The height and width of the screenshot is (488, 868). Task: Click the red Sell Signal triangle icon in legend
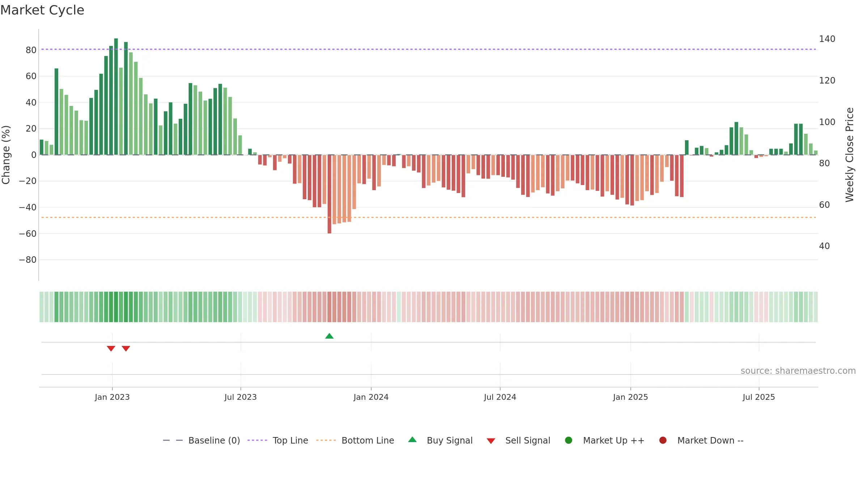click(491, 441)
